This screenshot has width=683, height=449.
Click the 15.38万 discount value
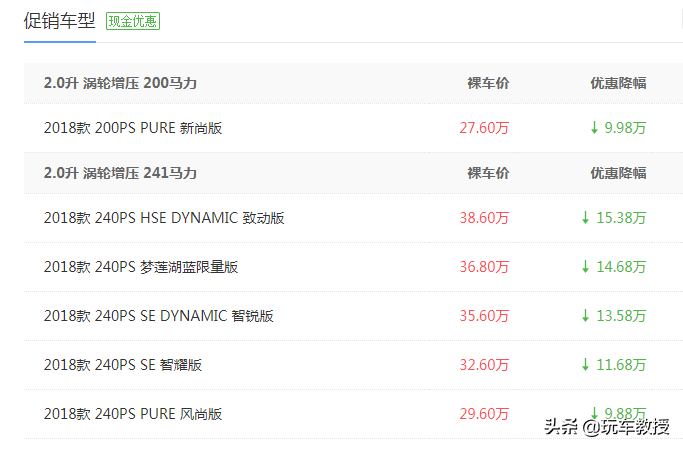(x=621, y=218)
